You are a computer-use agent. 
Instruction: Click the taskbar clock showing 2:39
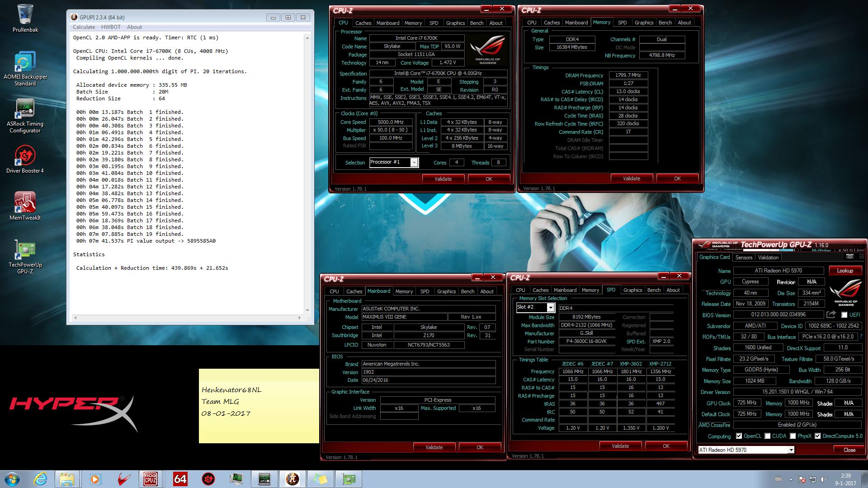(846, 479)
